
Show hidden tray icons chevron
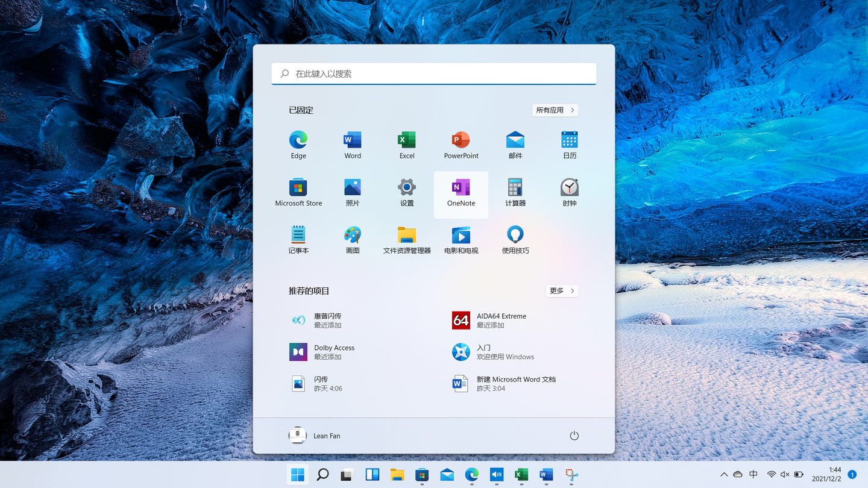(x=724, y=475)
